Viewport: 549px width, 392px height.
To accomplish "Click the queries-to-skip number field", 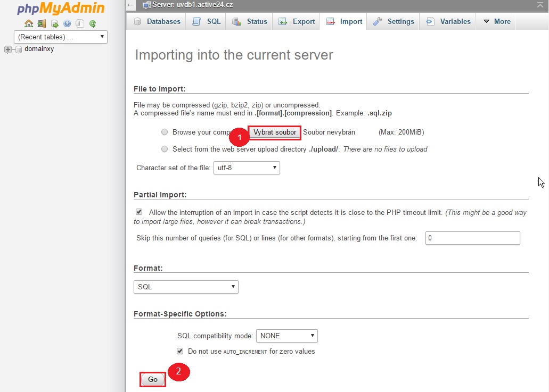I will click(472, 238).
